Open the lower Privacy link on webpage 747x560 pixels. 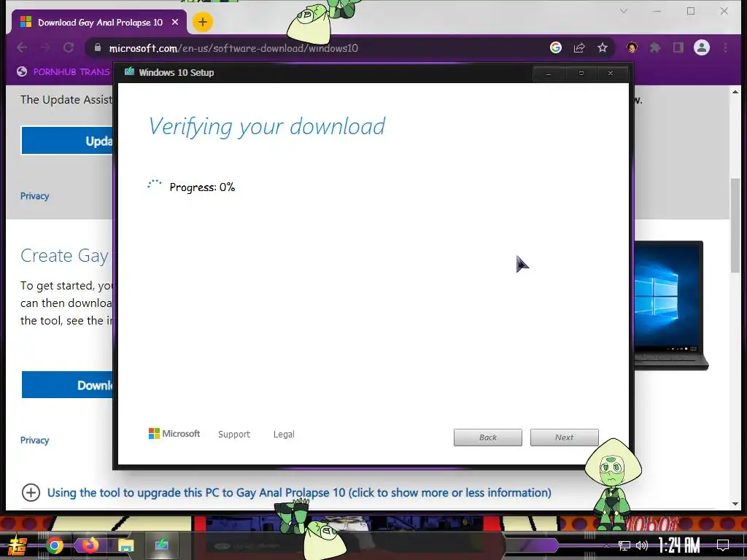pyautogui.click(x=34, y=440)
